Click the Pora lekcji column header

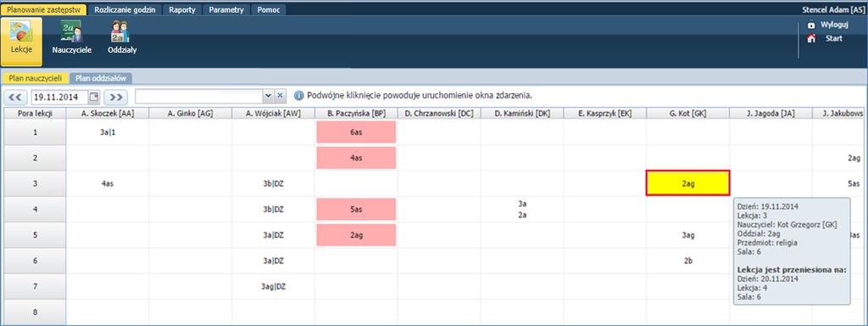coord(35,114)
